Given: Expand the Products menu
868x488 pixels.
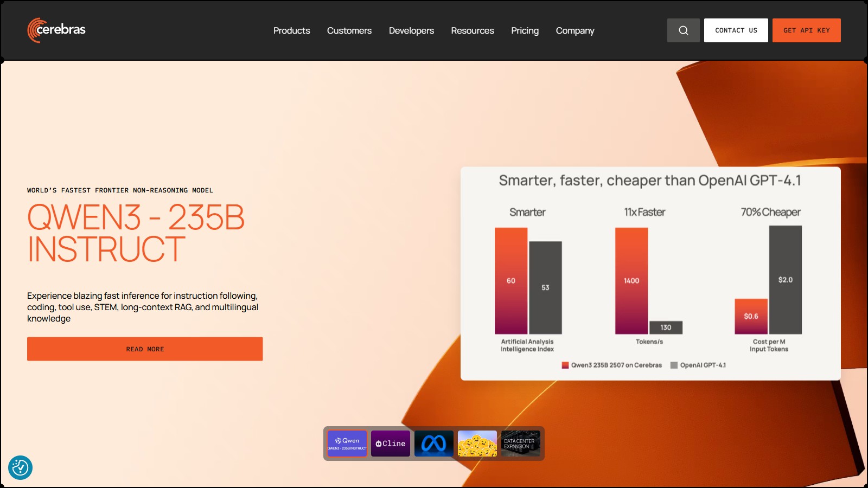Looking at the screenshot, I should (x=291, y=30).
